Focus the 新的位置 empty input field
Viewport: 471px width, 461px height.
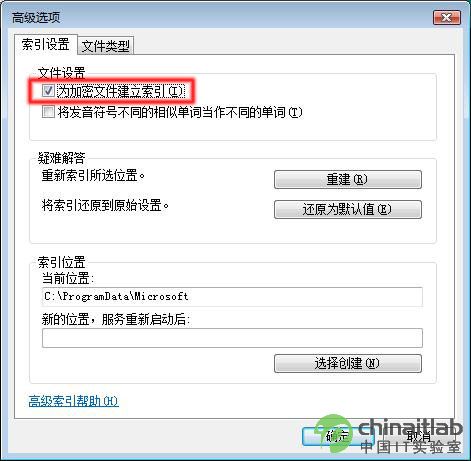(232, 338)
